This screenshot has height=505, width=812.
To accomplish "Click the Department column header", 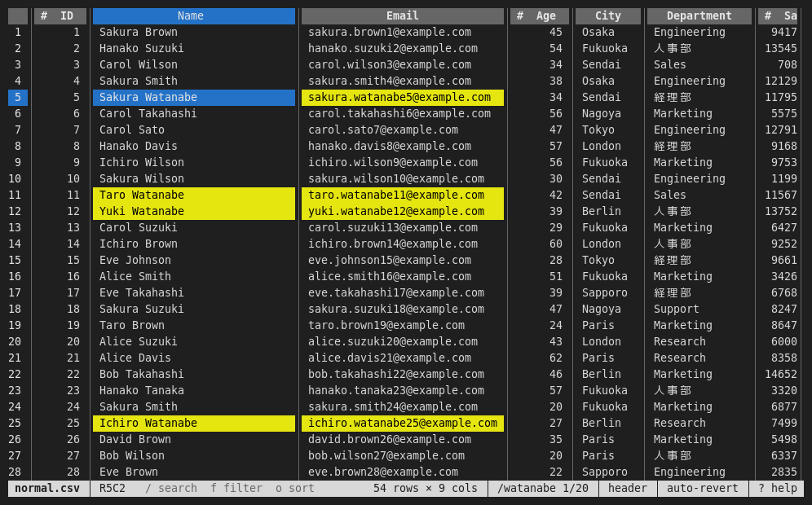I will click(699, 16).
